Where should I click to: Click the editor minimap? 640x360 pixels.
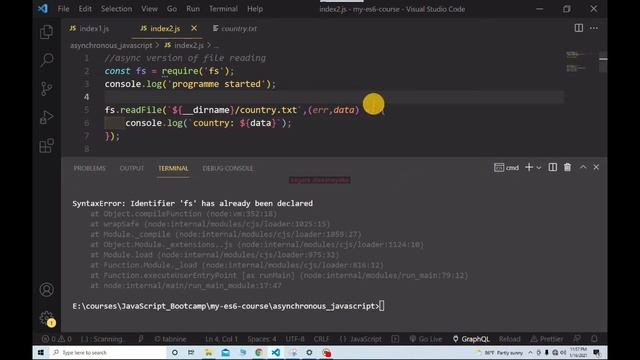pyautogui.click(x=580, y=61)
